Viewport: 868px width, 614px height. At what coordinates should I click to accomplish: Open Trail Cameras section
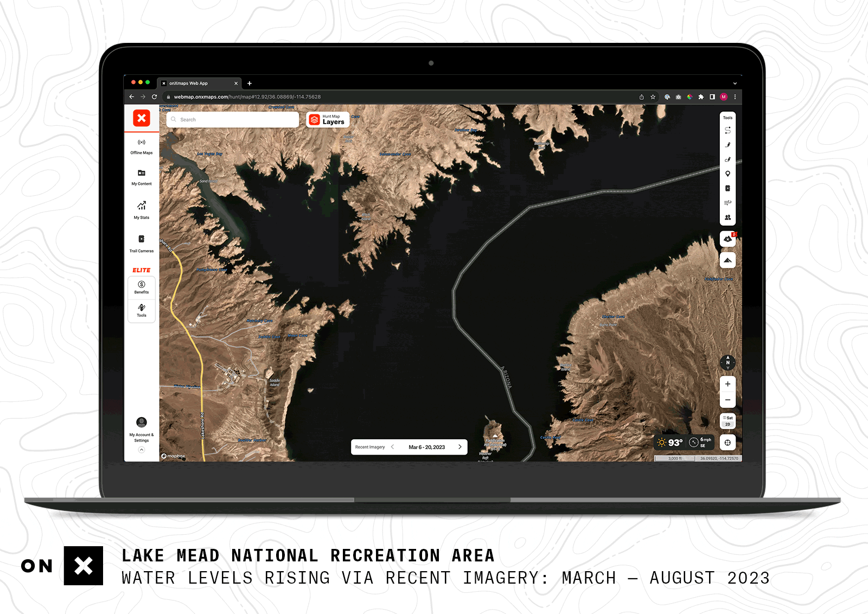142,244
